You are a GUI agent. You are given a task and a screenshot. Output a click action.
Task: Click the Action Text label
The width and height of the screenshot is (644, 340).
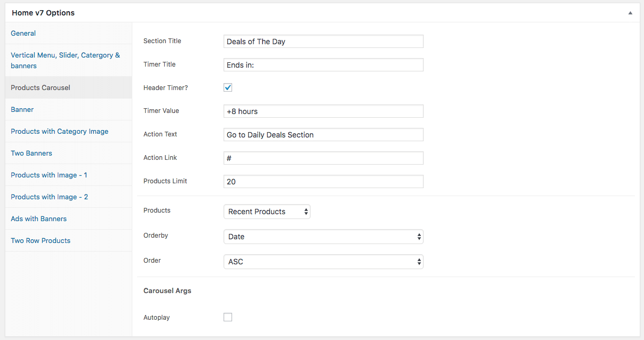tap(160, 134)
